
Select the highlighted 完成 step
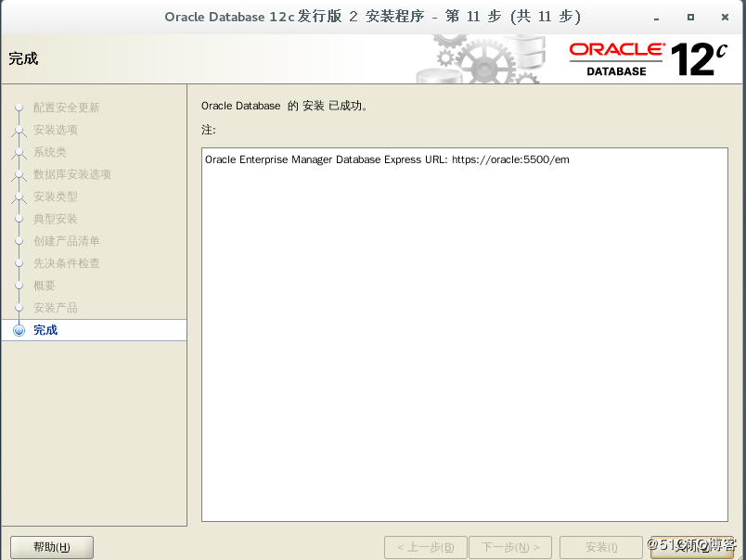point(95,330)
